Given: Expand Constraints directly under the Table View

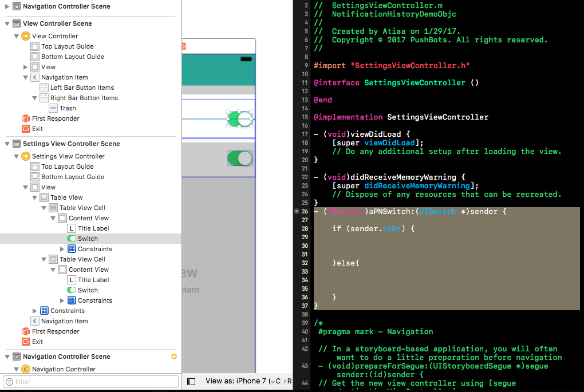Looking at the screenshot, I should pyautogui.click(x=34, y=311).
